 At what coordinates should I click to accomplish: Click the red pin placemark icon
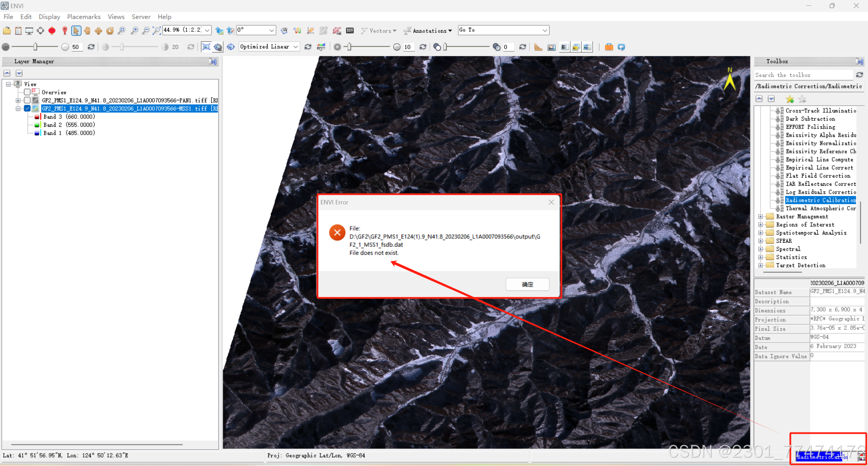click(x=64, y=31)
